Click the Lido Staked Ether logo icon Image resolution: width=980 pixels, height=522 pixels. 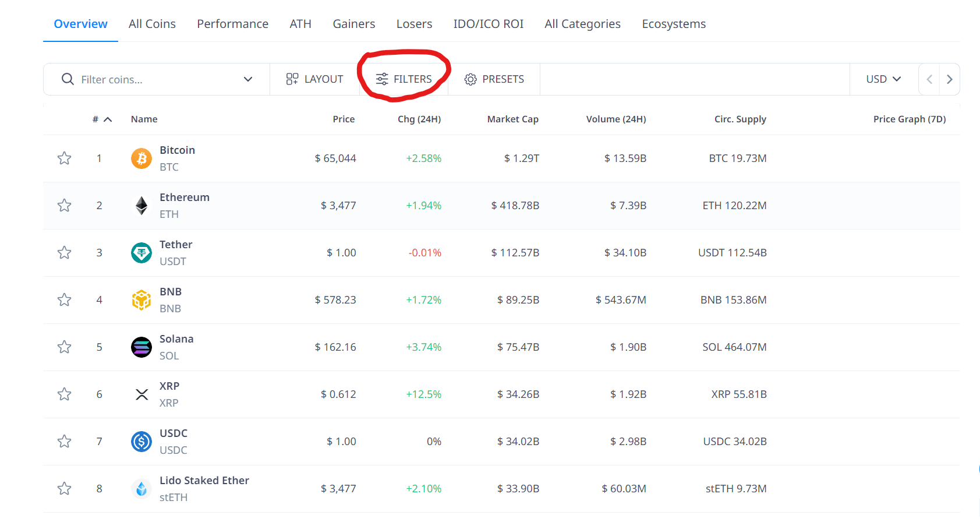141,489
